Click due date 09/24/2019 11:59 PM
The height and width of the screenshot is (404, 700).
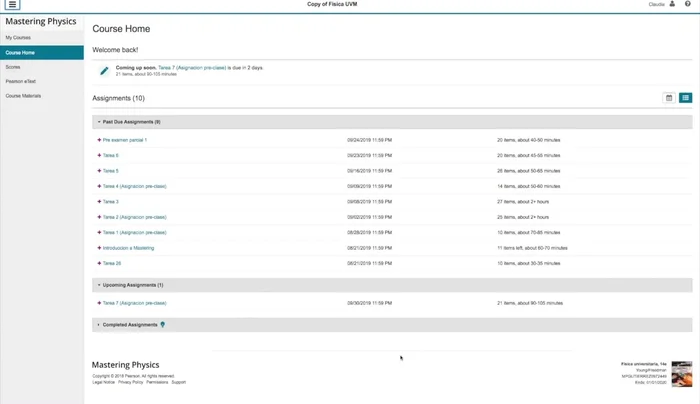pos(370,140)
